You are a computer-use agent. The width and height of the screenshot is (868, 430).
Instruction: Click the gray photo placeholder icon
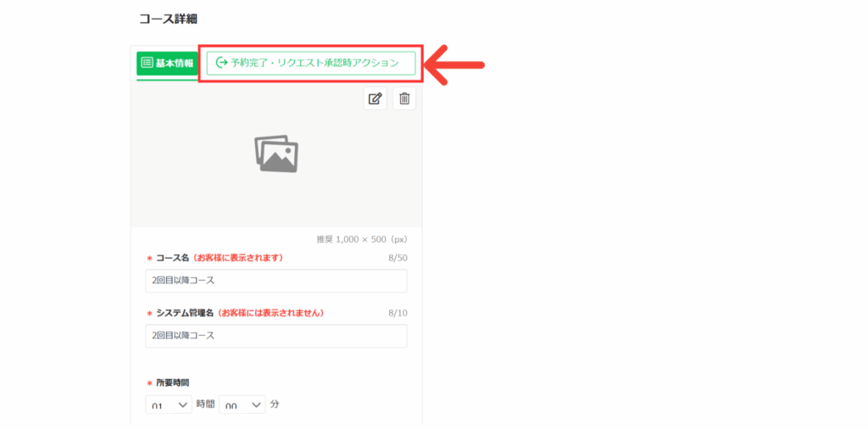(x=276, y=154)
